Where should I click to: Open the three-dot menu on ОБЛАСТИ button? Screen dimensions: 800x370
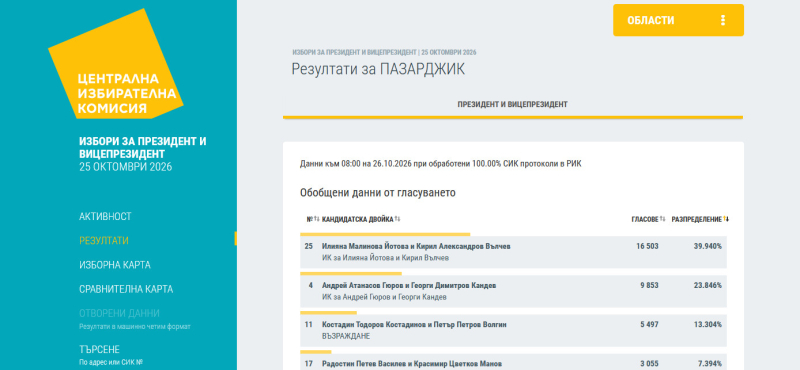tap(722, 20)
